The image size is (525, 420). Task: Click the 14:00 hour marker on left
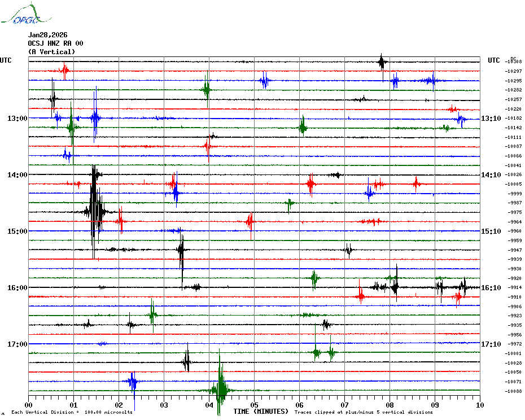click(17, 175)
